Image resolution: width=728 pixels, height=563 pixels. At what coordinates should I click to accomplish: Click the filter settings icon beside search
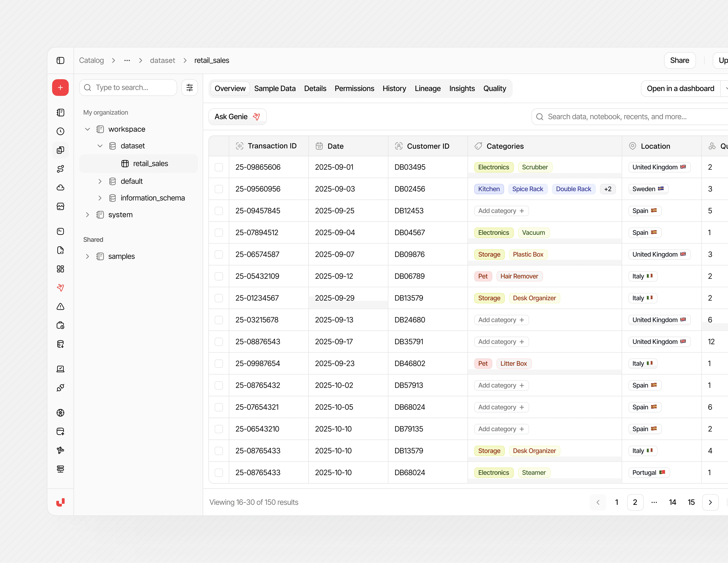(x=190, y=88)
